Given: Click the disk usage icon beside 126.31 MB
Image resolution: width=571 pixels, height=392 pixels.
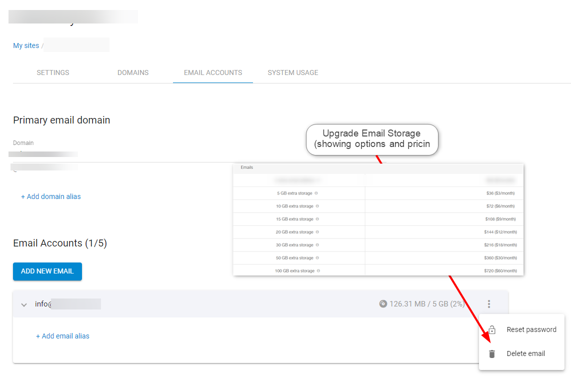Looking at the screenshot, I should tap(383, 304).
